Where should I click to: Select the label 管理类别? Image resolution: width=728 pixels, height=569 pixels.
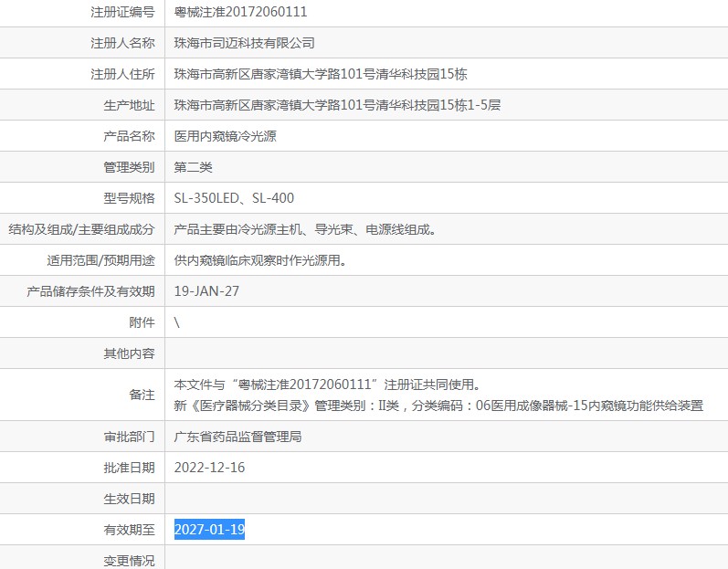[129, 167]
